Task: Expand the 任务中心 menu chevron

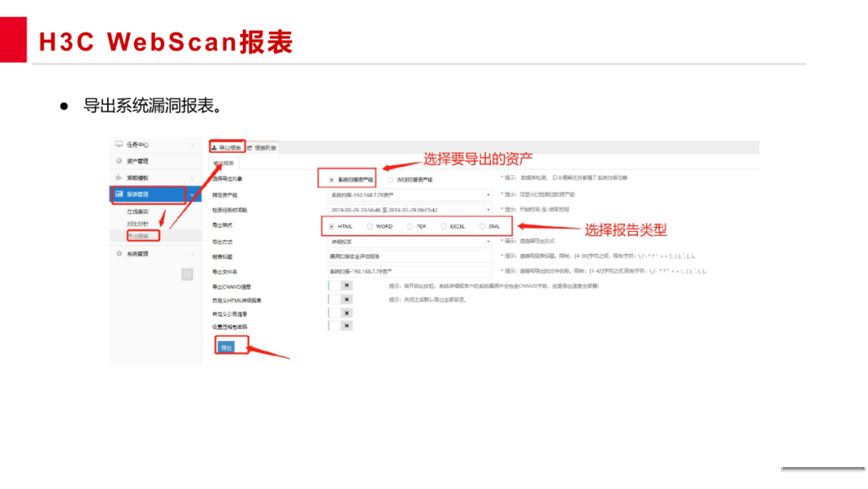Action: 193,145
